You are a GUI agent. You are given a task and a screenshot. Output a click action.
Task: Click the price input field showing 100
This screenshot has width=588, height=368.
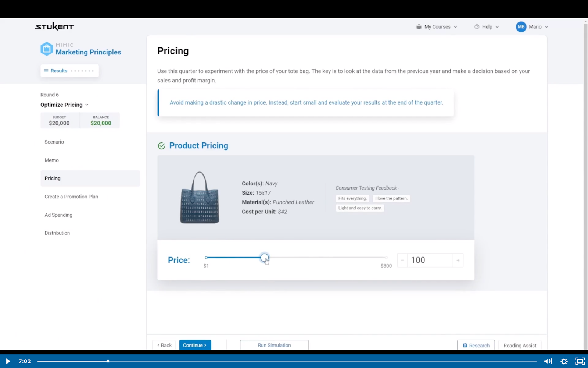click(430, 260)
